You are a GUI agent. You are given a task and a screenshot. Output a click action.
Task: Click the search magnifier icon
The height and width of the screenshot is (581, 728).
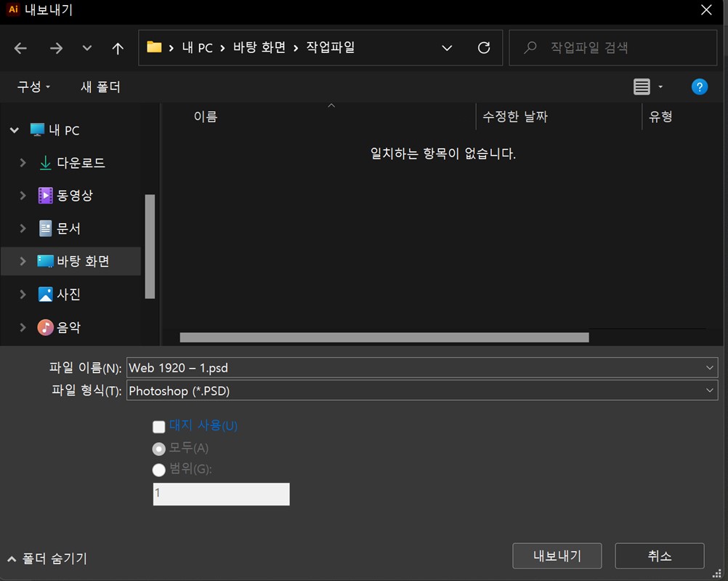click(x=530, y=47)
